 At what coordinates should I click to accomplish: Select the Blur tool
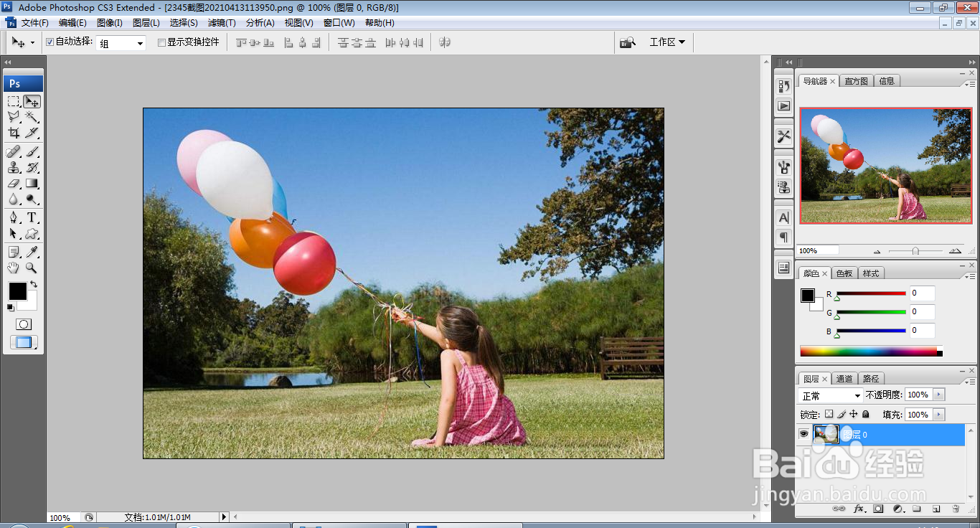(14, 199)
